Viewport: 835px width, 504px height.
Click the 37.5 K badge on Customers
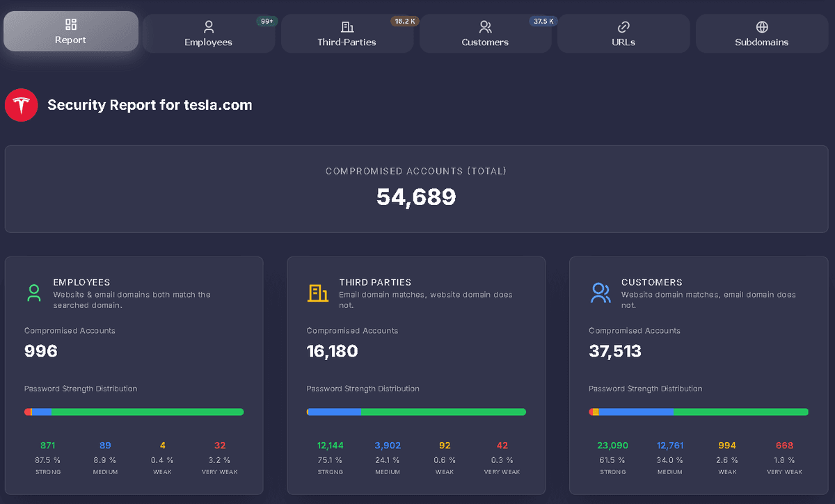coord(543,22)
